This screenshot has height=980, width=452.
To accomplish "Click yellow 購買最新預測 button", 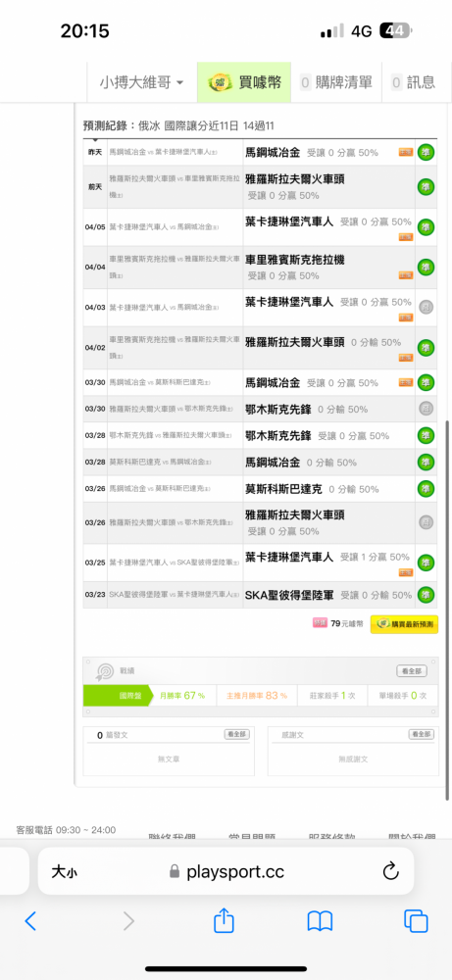I will [x=405, y=623].
